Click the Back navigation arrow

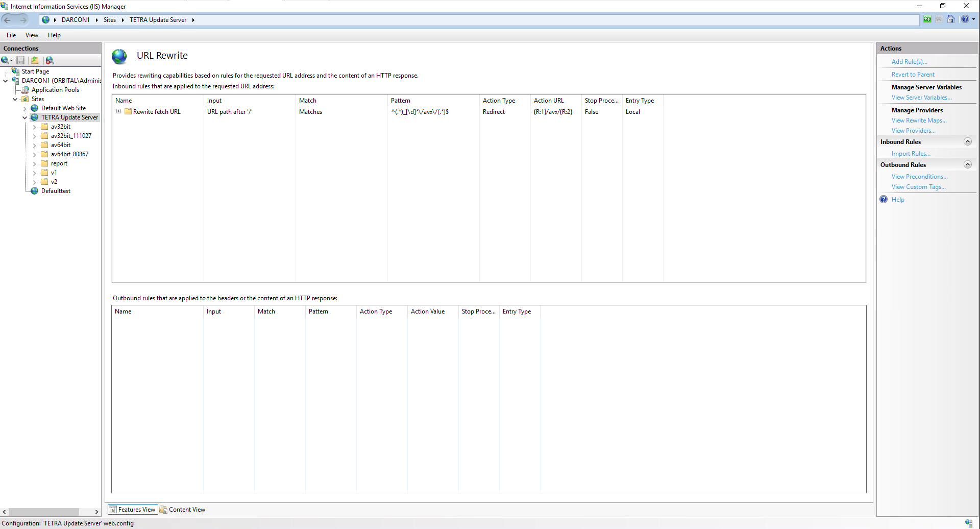pos(8,19)
